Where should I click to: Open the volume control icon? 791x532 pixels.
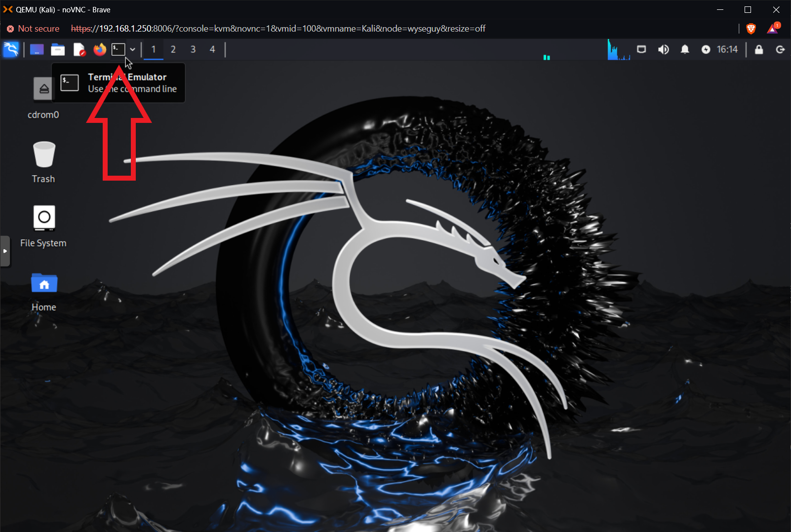(x=663, y=49)
